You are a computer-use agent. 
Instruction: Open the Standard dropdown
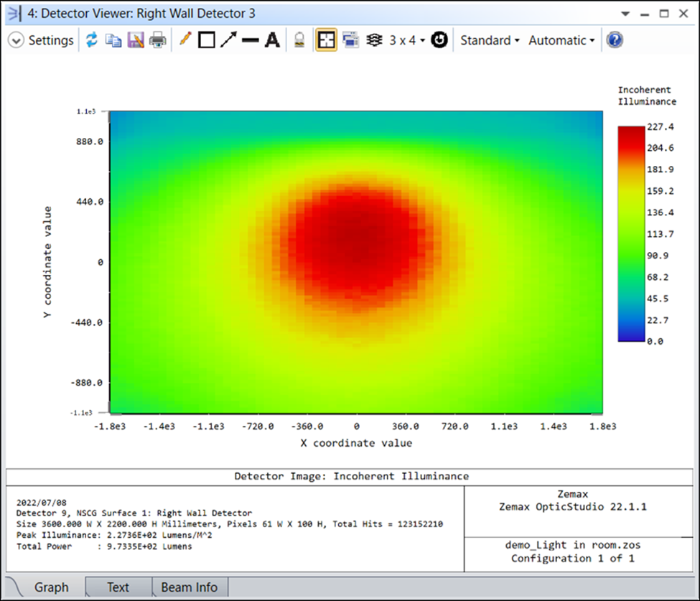pyautogui.click(x=490, y=40)
